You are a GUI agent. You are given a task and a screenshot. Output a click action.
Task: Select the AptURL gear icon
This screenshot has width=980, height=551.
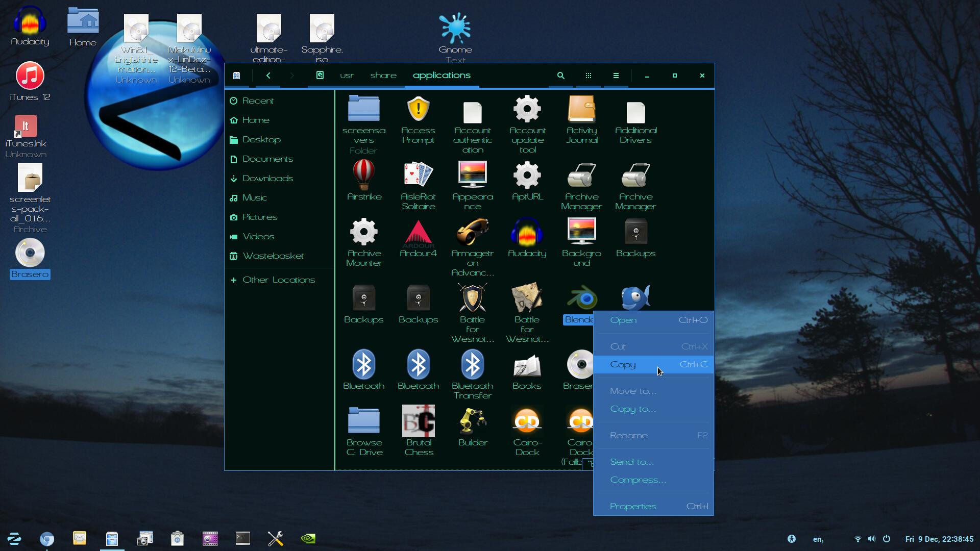tap(527, 175)
